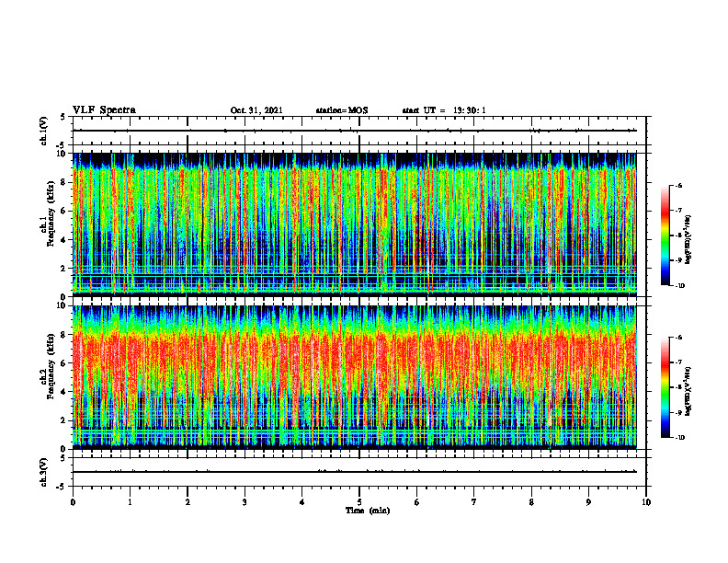Click the "VLF Spectra" plot title
This screenshot has width=728, height=563.
pyautogui.click(x=104, y=110)
